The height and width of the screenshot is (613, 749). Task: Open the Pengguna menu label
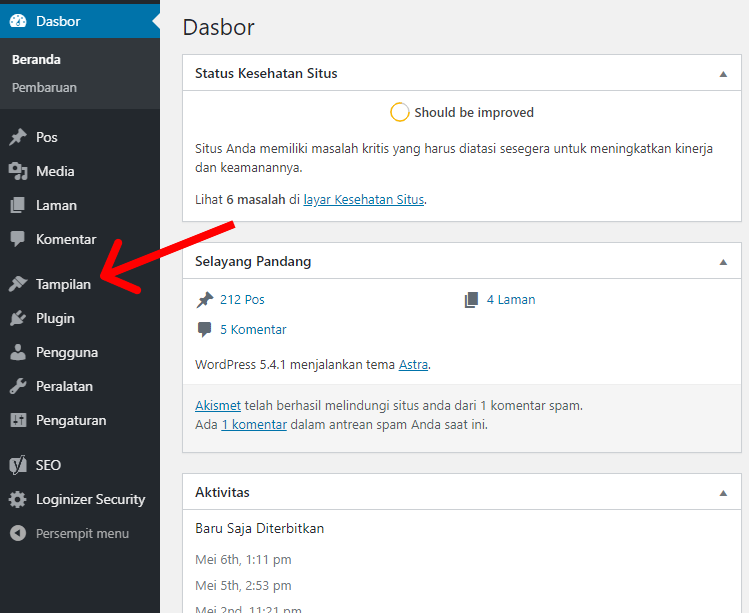[67, 352]
